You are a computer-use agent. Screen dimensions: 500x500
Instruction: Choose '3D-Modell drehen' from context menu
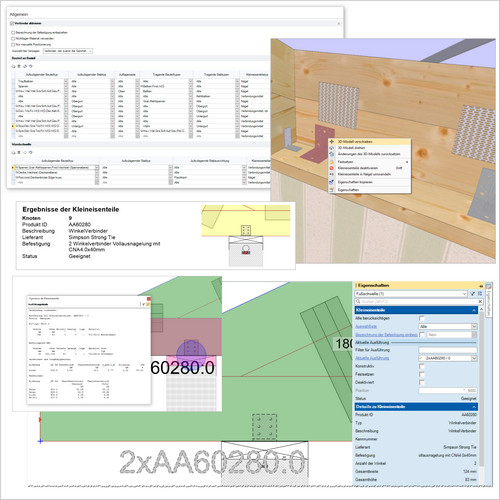pos(369,148)
